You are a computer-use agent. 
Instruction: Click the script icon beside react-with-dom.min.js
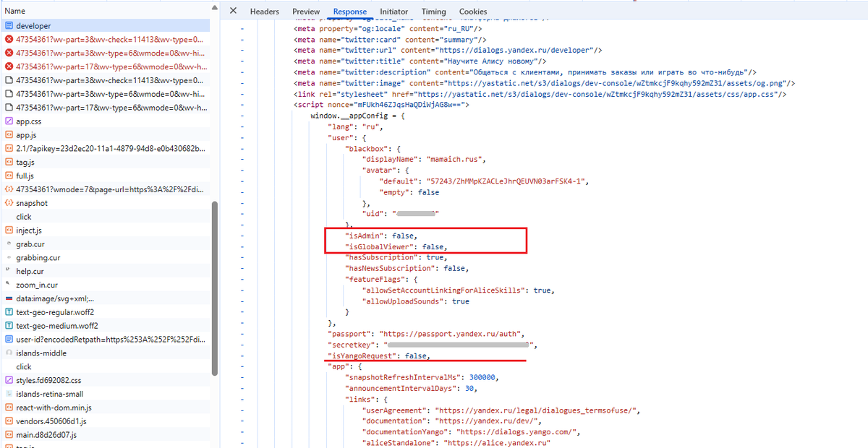[9, 408]
